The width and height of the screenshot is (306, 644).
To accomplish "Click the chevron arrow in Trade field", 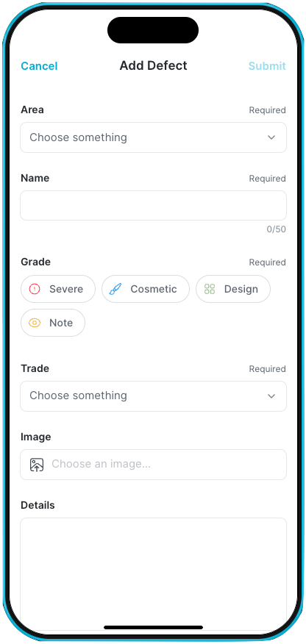I will click(x=271, y=396).
